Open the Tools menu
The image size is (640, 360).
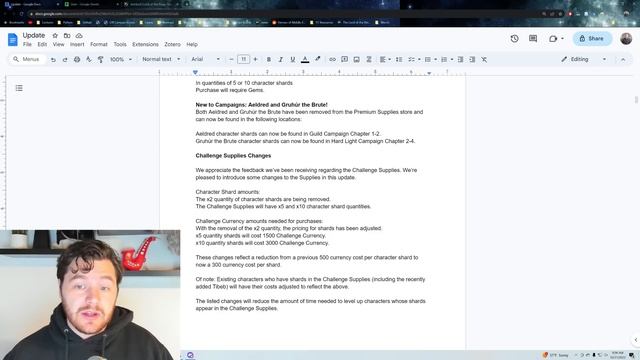(120, 44)
